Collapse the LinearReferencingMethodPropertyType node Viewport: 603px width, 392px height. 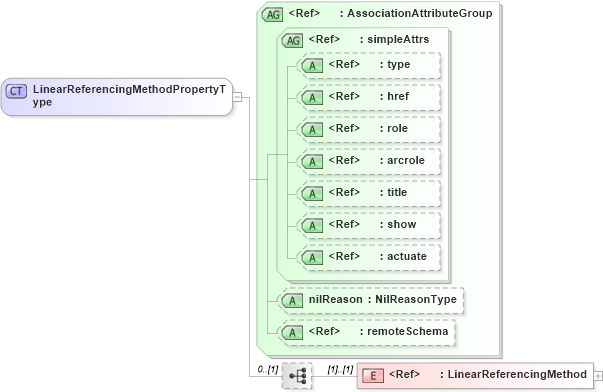[237, 97]
